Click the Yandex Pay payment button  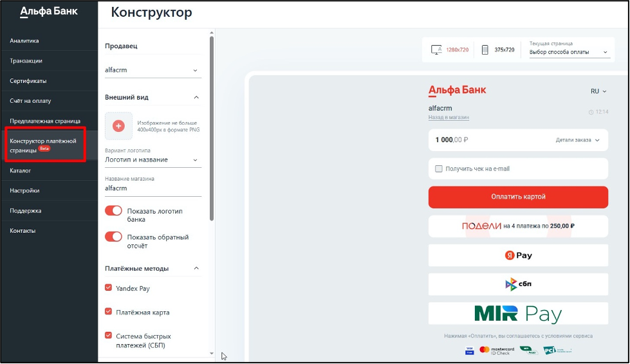[x=518, y=255]
